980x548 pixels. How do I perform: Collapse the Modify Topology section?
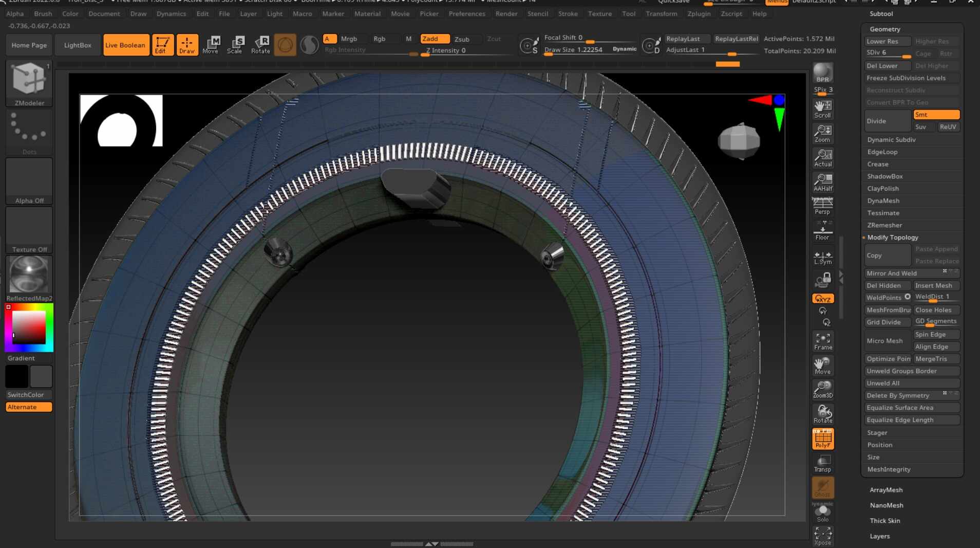[x=893, y=237]
